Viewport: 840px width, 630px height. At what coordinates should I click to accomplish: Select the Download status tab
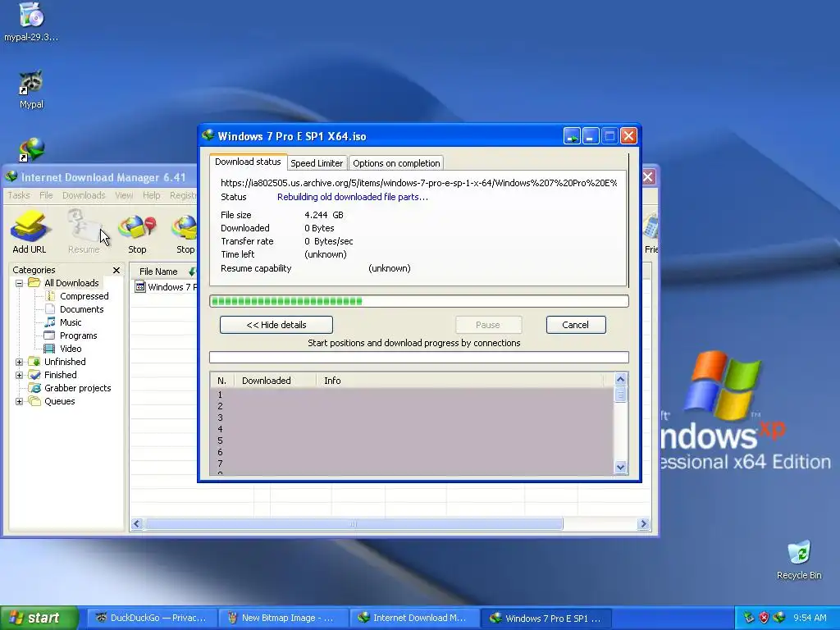tap(248, 162)
